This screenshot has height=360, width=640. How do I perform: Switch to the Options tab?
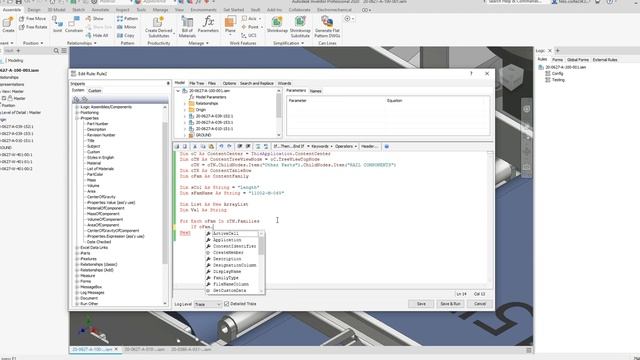tap(229, 83)
